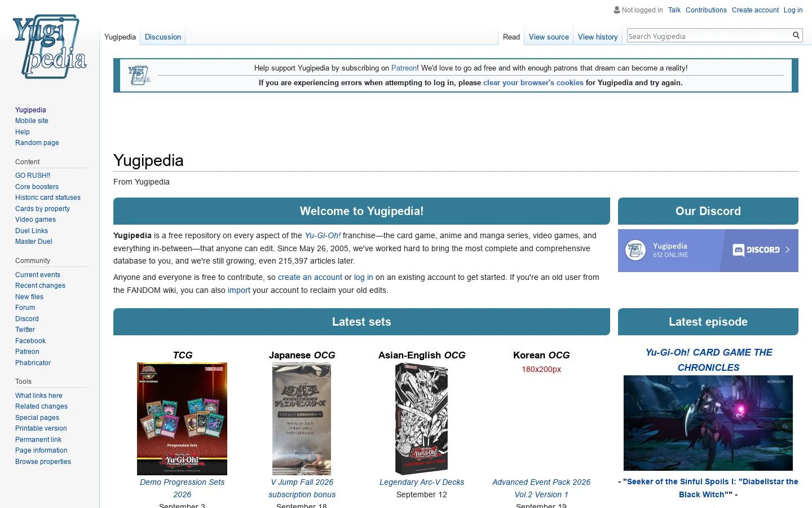Click create an account in welcome text
The image size is (812, 508).
(x=310, y=277)
